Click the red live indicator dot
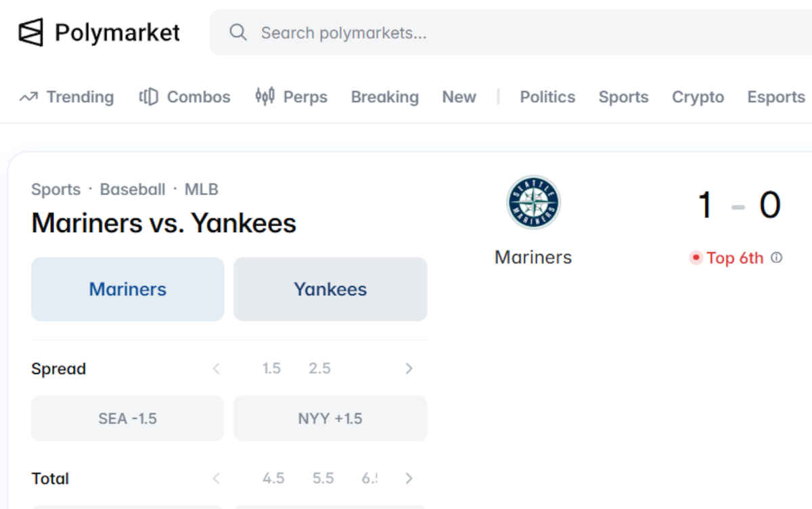This screenshot has height=509, width=812. click(x=696, y=258)
